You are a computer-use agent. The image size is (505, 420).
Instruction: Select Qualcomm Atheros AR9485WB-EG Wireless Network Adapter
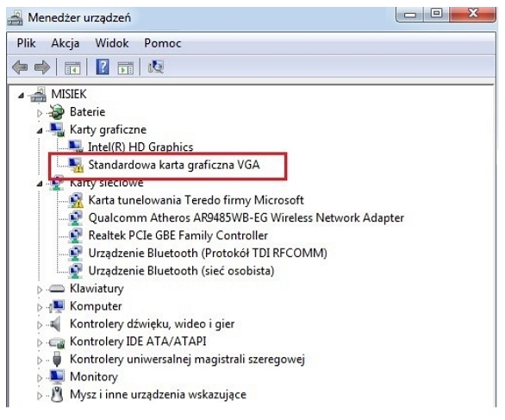tap(246, 218)
